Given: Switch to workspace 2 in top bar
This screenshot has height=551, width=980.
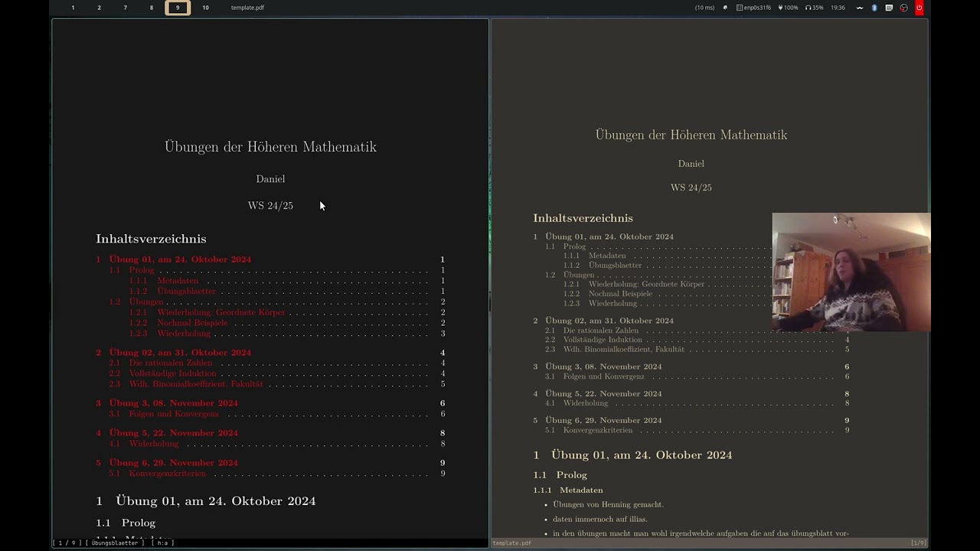Looking at the screenshot, I should click(99, 8).
